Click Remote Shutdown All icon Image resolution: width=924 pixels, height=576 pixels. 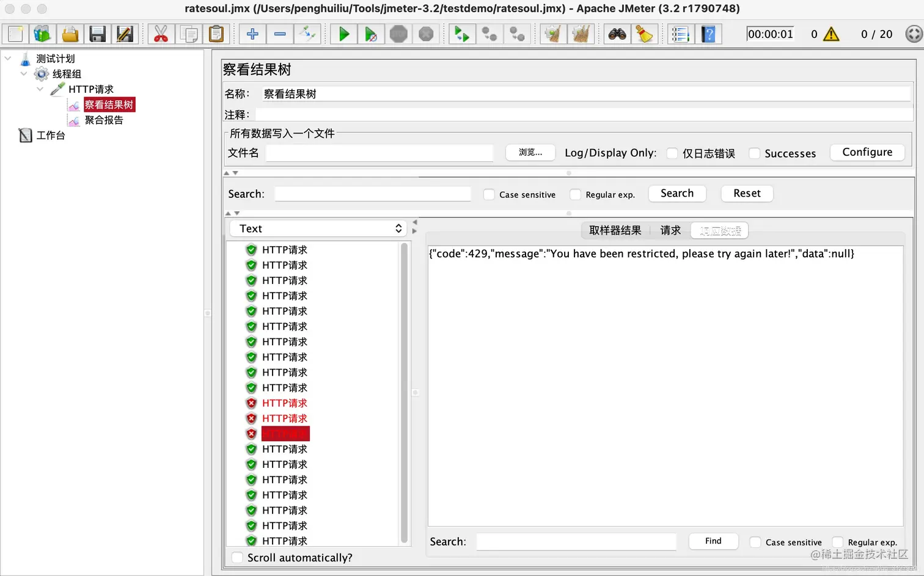[517, 34]
